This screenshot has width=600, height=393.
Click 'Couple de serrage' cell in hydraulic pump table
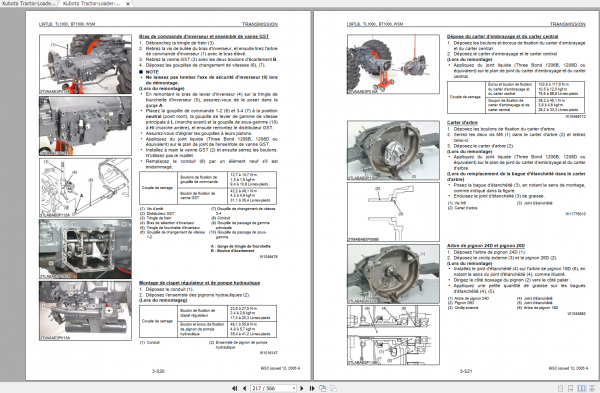[157, 321]
